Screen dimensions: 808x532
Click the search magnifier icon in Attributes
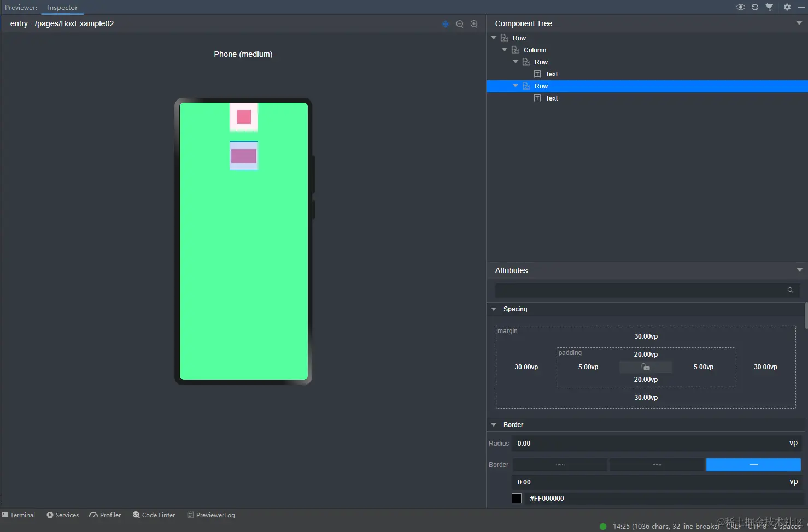click(790, 290)
